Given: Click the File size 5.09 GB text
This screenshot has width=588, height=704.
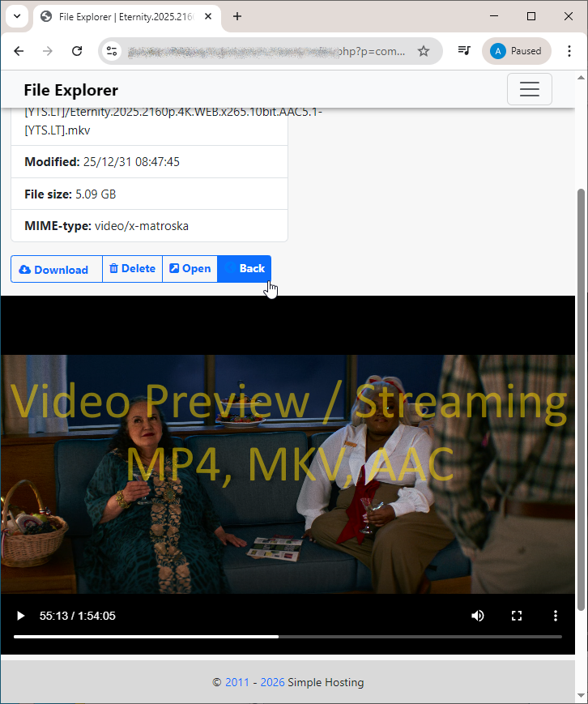Looking at the screenshot, I should point(70,194).
